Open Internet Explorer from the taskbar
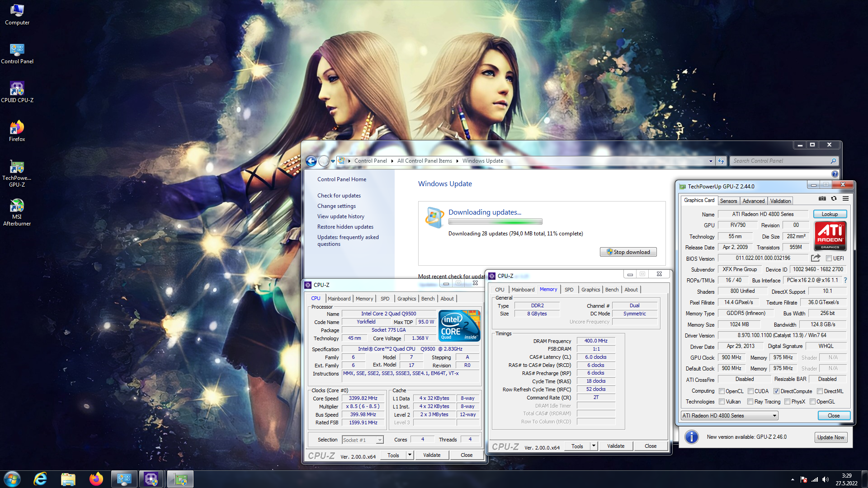This screenshot has width=868, height=488. (x=41, y=479)
